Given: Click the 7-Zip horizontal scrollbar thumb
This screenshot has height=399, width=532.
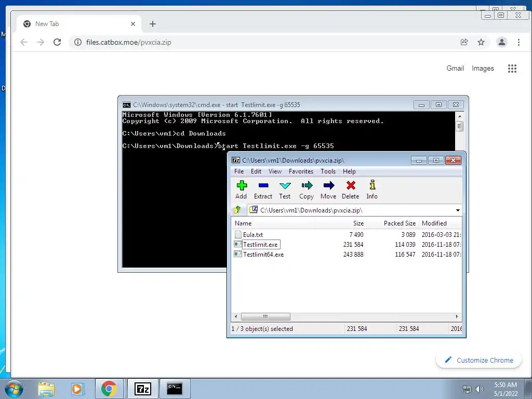Looking at the screenshot, I should [265, 316].
